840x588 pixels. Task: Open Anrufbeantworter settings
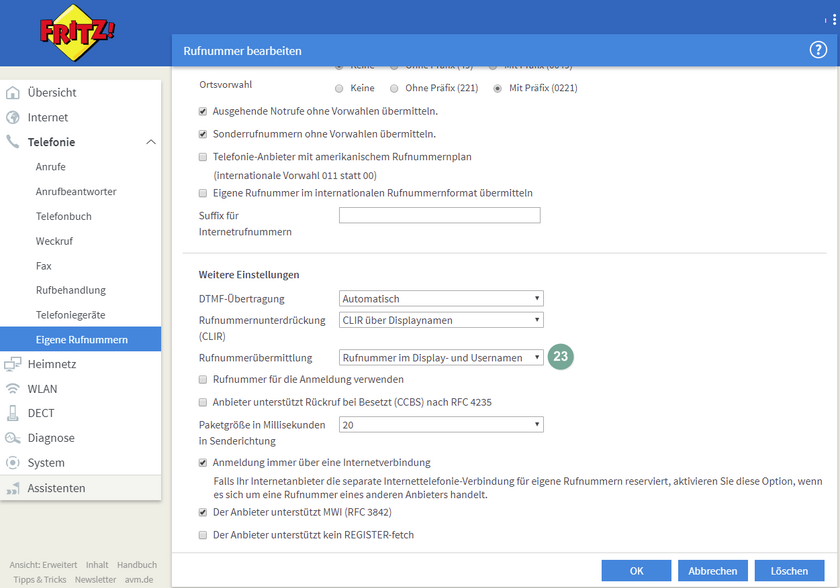(76, 191)
